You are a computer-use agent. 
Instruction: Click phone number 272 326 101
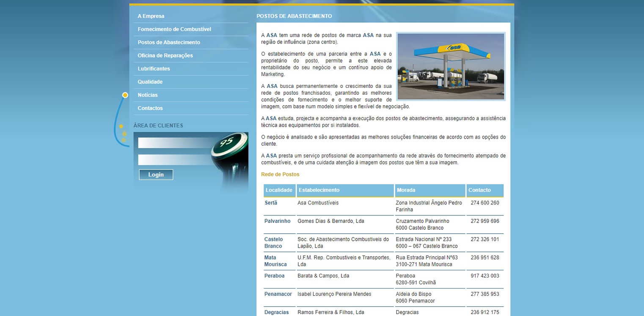click(x=485, y=239)
